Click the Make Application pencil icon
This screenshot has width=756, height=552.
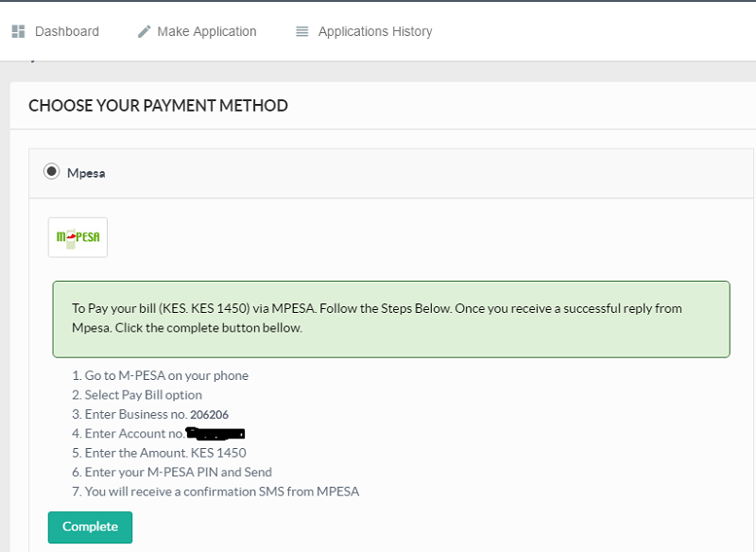[x=145, y=31]
